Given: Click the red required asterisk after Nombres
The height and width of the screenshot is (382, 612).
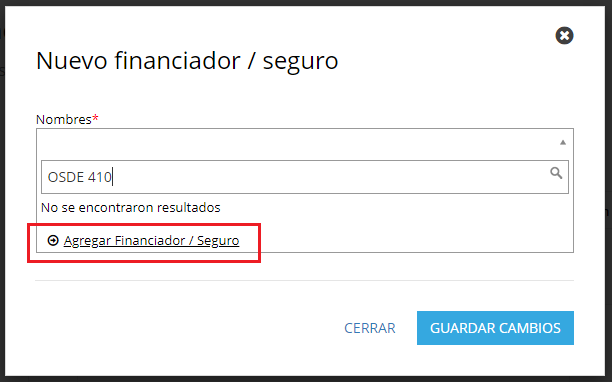Looking at the screenshot, I should pyautogui.click(x=95, y=117).
